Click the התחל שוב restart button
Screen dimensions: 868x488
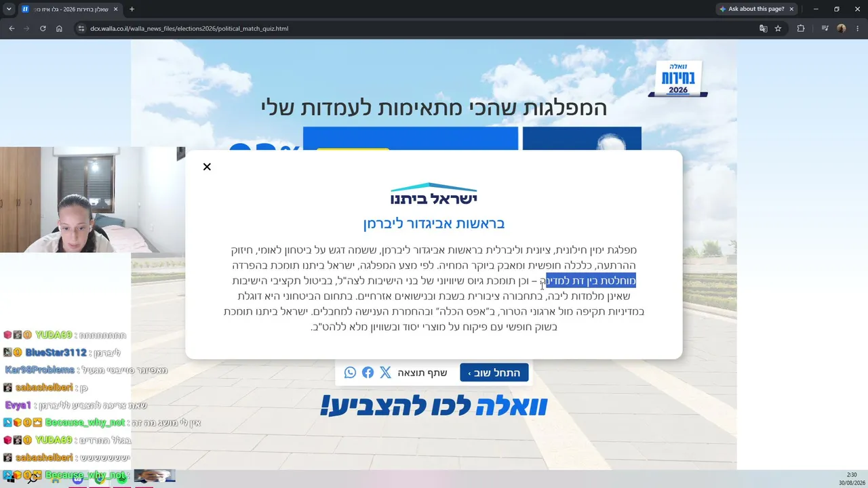click(494, 373)
